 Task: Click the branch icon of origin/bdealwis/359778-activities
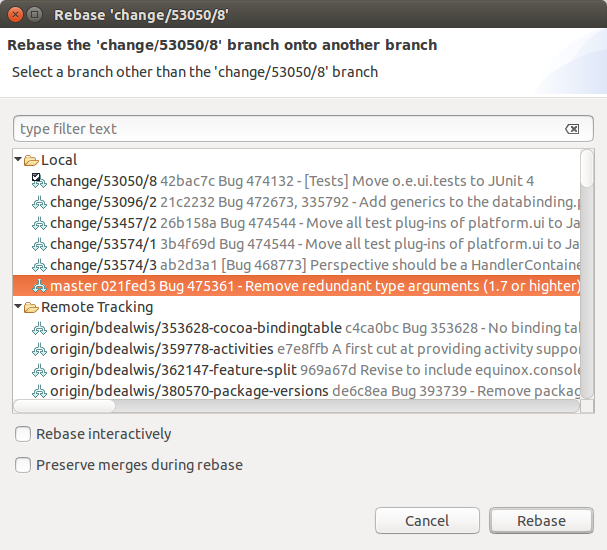click(39, 349)
